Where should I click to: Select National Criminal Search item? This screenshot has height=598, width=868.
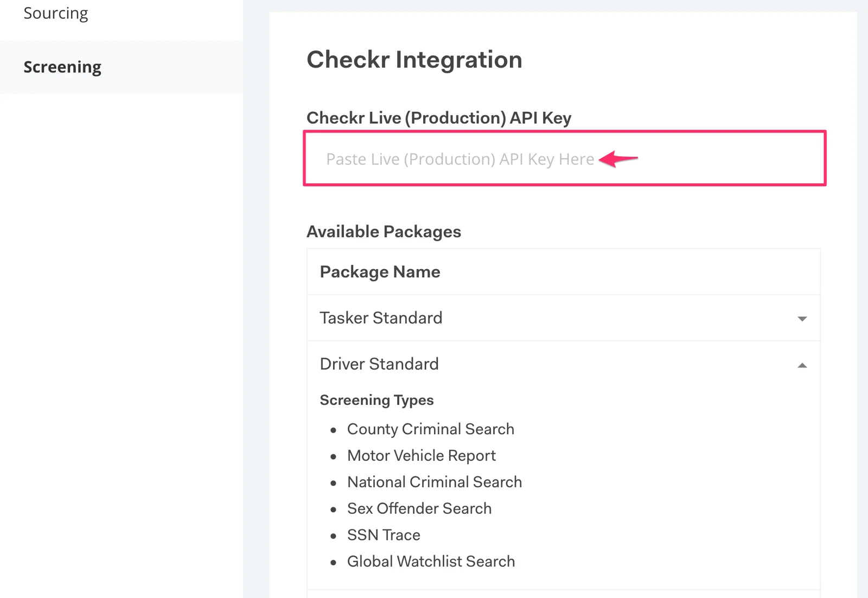[435, 482]
